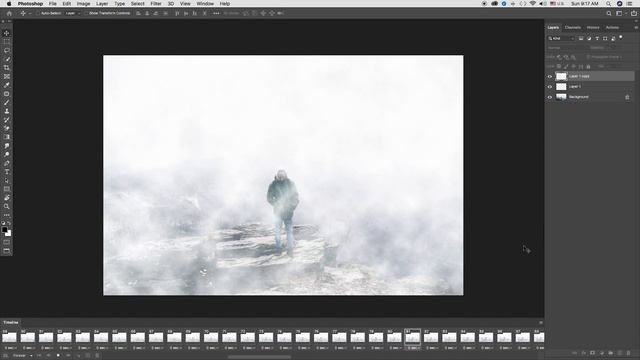Viewport: 640px width, 360px height.
Task: Open the Filter menu
Action: pos(156,4)
